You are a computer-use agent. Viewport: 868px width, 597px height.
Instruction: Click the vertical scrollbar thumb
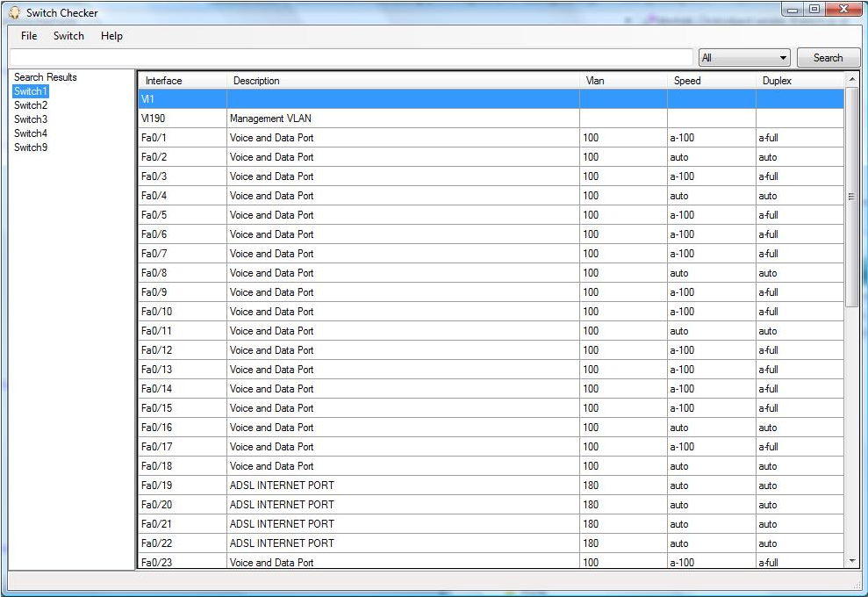point(852,197)
